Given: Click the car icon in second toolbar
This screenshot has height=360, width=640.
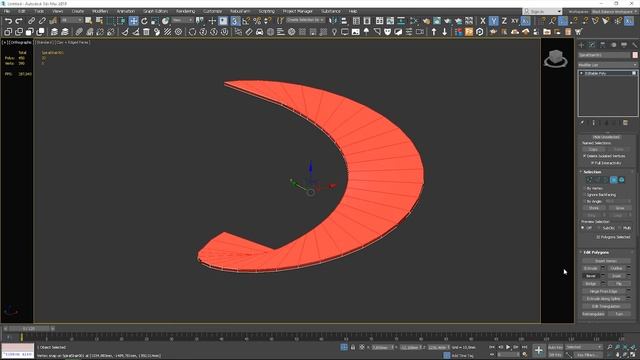Looking at the screenshot, I should 260,32.
